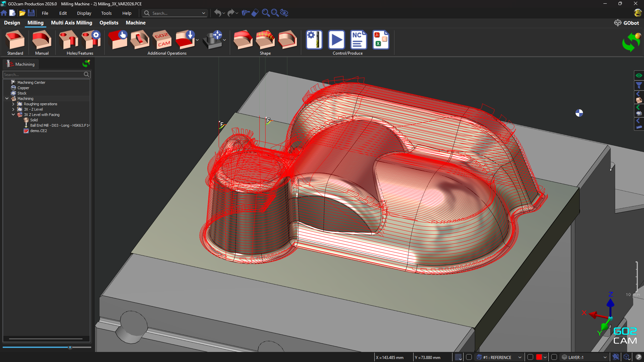This screenshot has height=362, width=644.
Task: Open the Tools menu
Action: pyautogui.click(x=106, y=13)
